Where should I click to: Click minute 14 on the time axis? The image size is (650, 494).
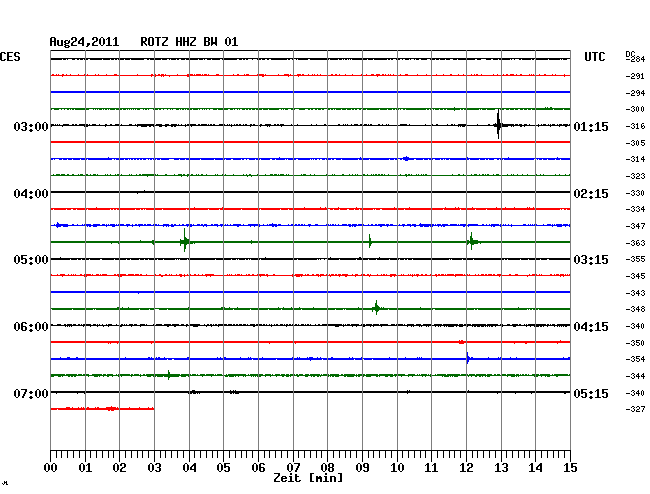pos(535,467)
